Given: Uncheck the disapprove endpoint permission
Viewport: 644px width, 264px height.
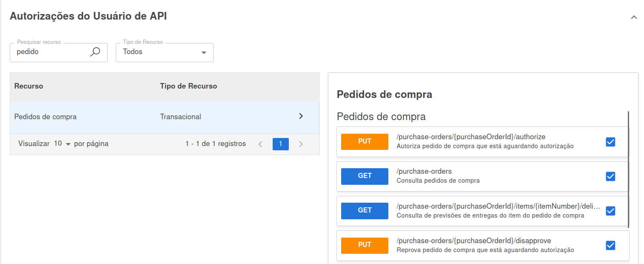Looking at the screenshot, I should pos(610,245).
